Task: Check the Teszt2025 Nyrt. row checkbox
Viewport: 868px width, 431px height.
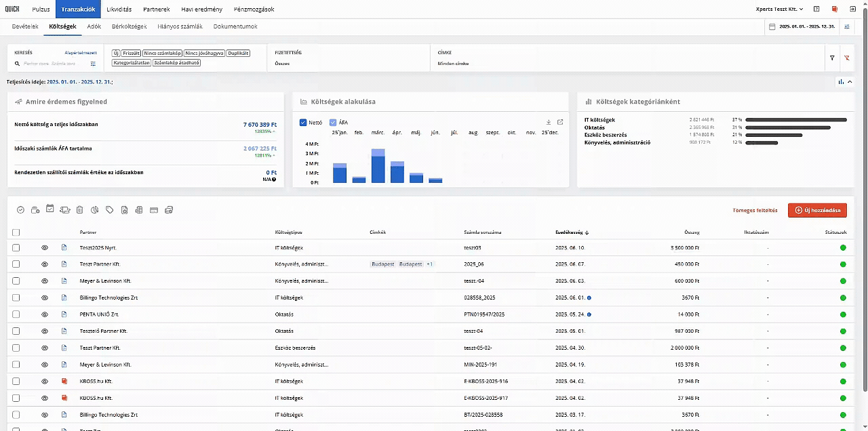Action: coord(16,248)
